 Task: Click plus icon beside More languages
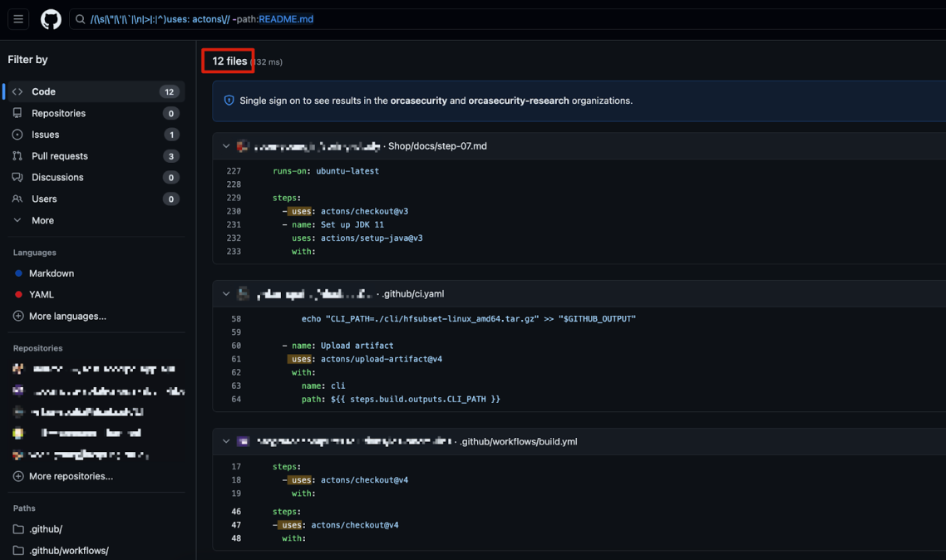(x=18, y=316)
